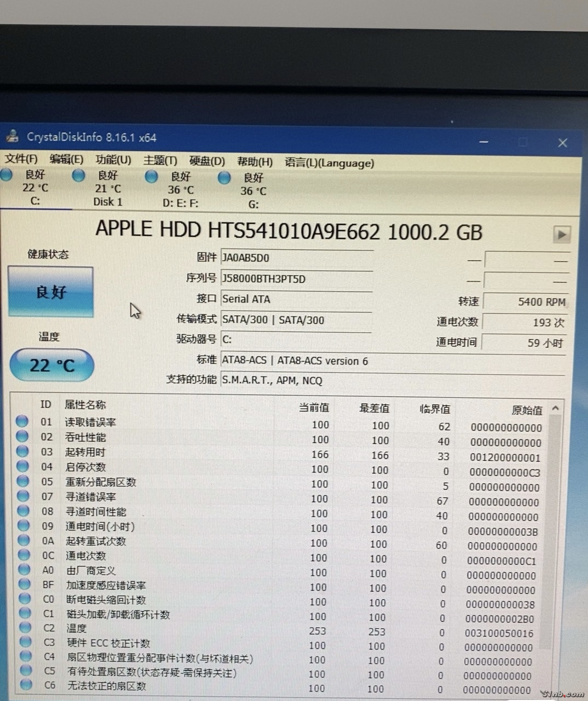Open the 编辑(E) menu
588x701 pixels.
[66, 159]
